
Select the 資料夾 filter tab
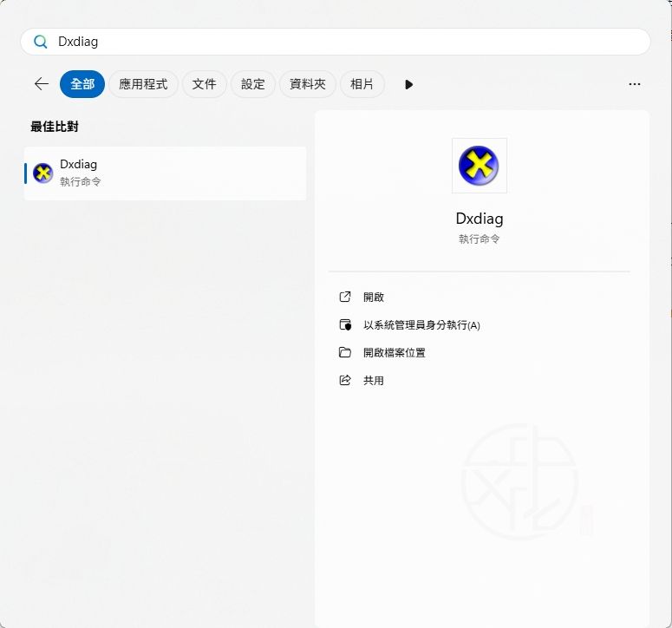click(x=308, y=84)
